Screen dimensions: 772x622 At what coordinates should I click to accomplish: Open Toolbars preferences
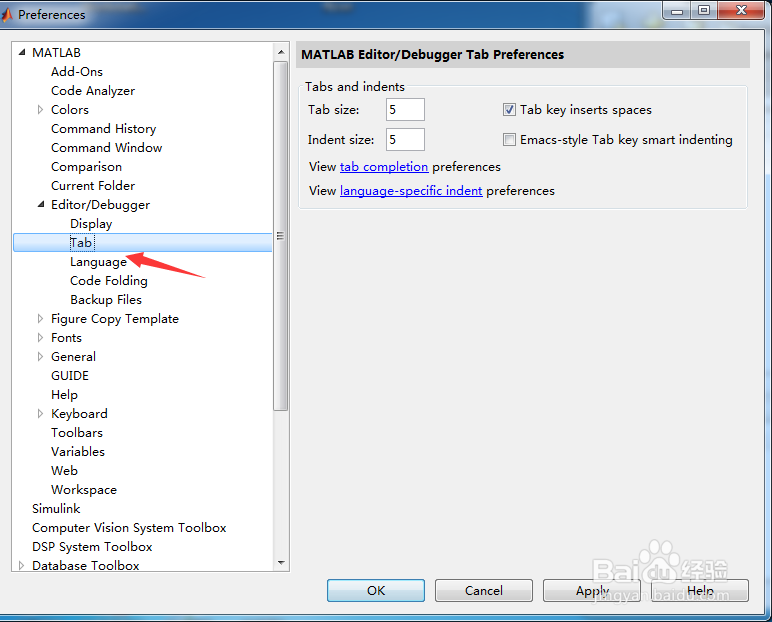[77, 432]
